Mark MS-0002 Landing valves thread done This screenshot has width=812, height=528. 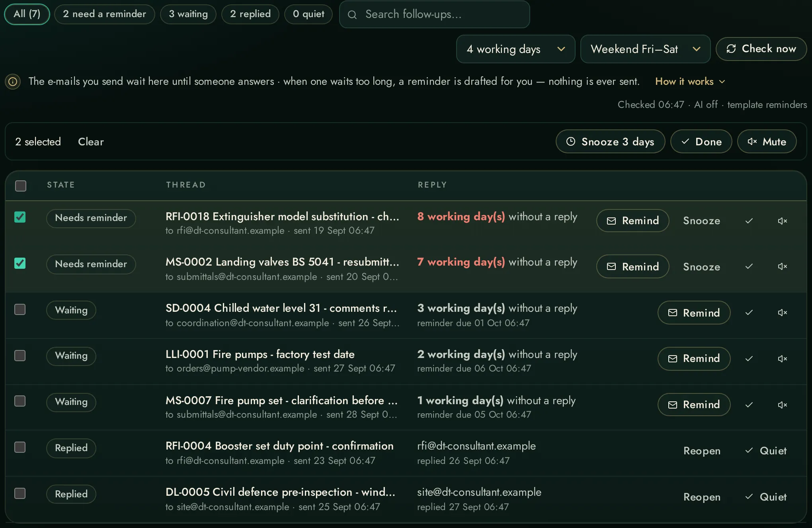point(749,266)
